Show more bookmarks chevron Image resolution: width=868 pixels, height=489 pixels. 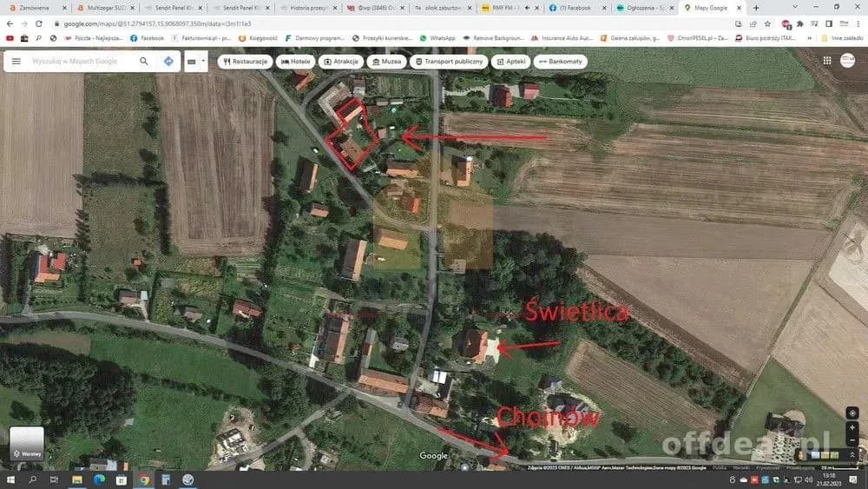810,38
